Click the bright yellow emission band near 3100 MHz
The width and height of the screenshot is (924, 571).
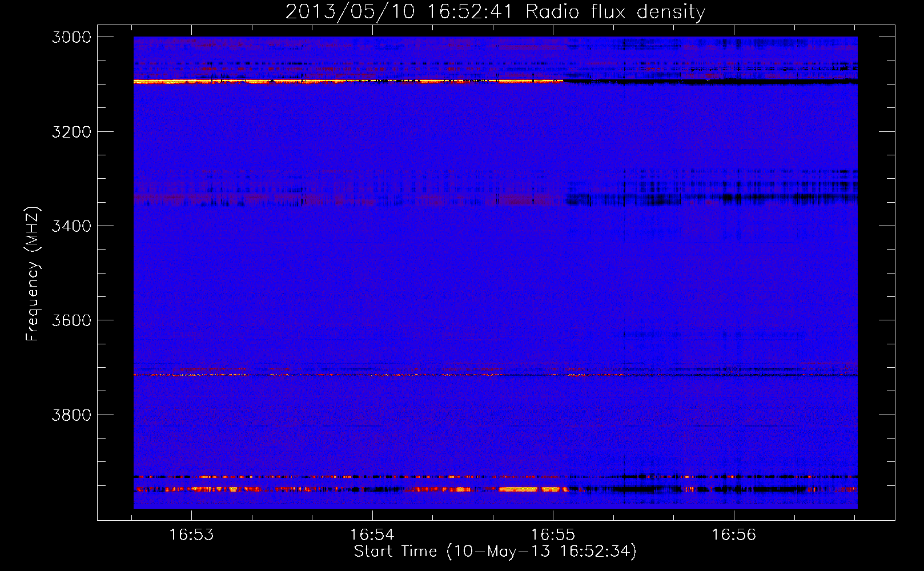pyautogui.click(x=348, y=82)
